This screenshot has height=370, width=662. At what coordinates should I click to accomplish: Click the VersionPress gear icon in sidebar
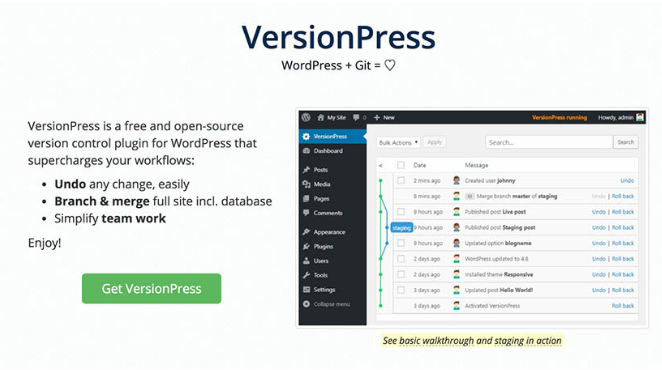pos(306,136)
